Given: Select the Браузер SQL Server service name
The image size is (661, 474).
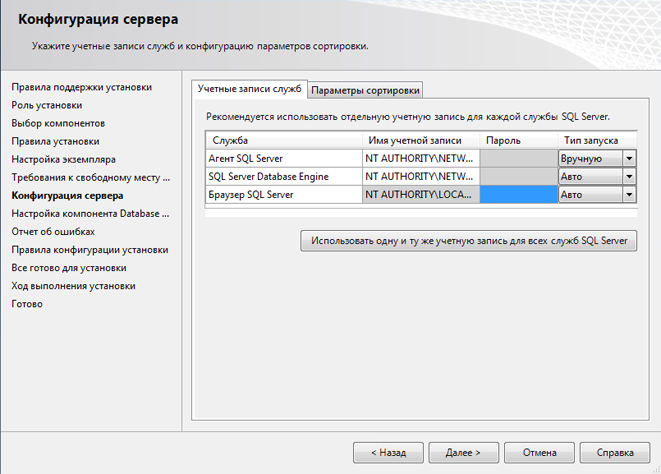Looking at the screenshot, I should coord(284,195).
